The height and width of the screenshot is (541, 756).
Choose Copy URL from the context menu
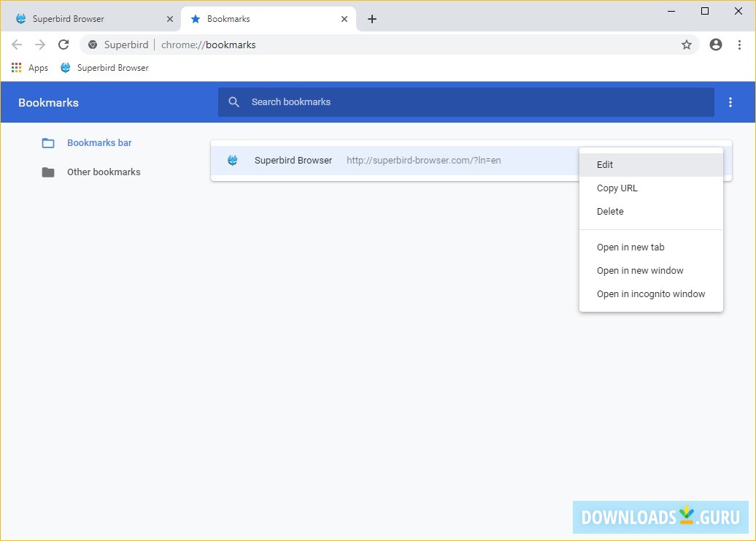tap(617, 188)
